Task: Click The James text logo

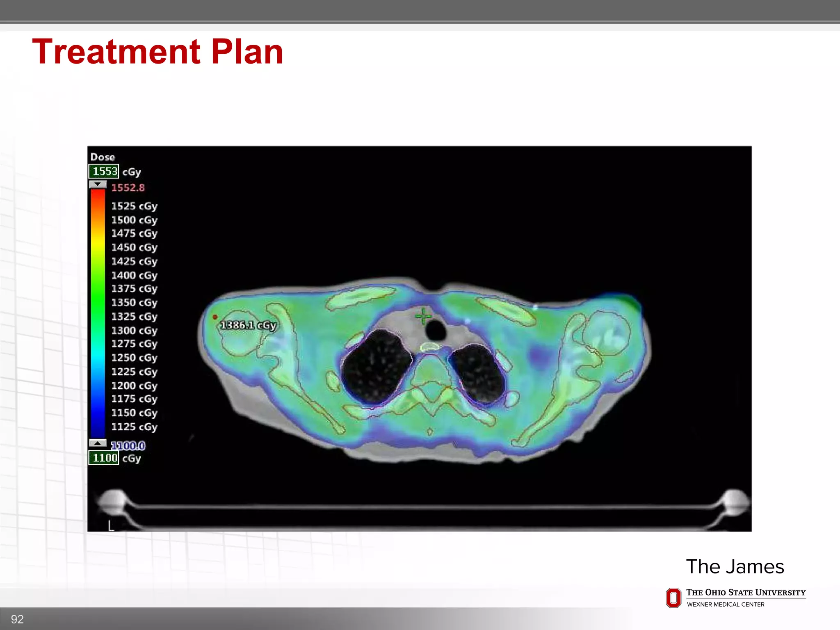Action: 735,566
